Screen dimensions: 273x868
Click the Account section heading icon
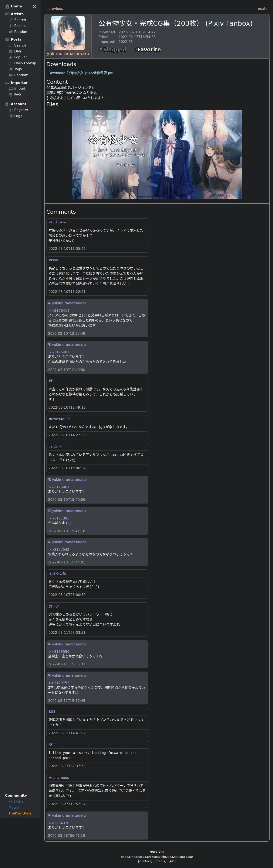coord(7,104)
